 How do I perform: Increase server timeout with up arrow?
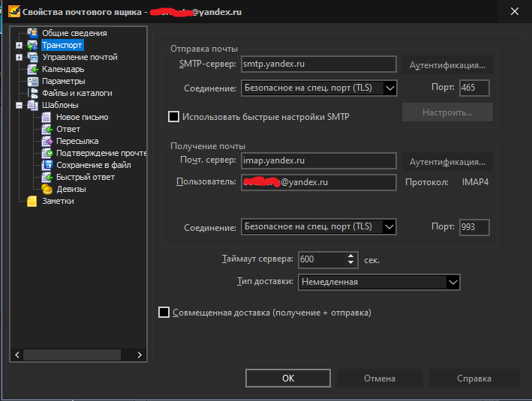351,256
